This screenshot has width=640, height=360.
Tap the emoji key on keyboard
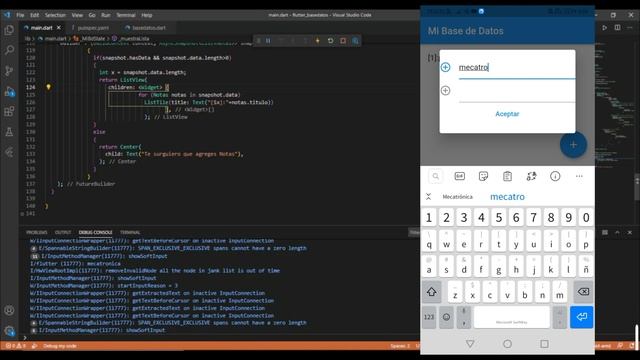447,317
